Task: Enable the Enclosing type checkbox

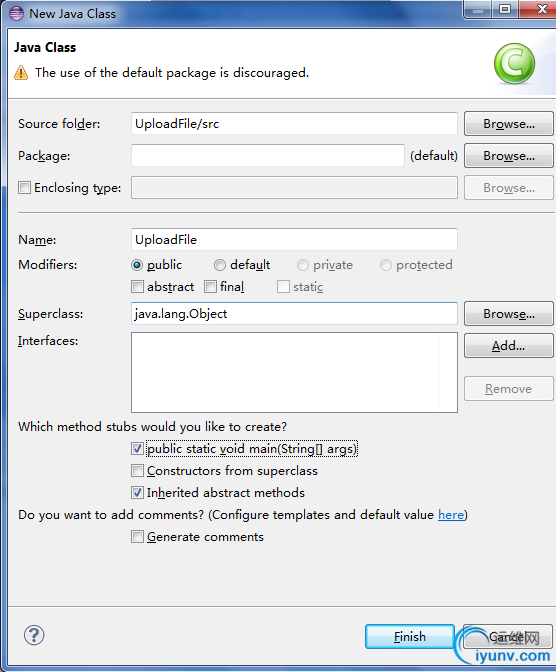Action: coord(24,188)
